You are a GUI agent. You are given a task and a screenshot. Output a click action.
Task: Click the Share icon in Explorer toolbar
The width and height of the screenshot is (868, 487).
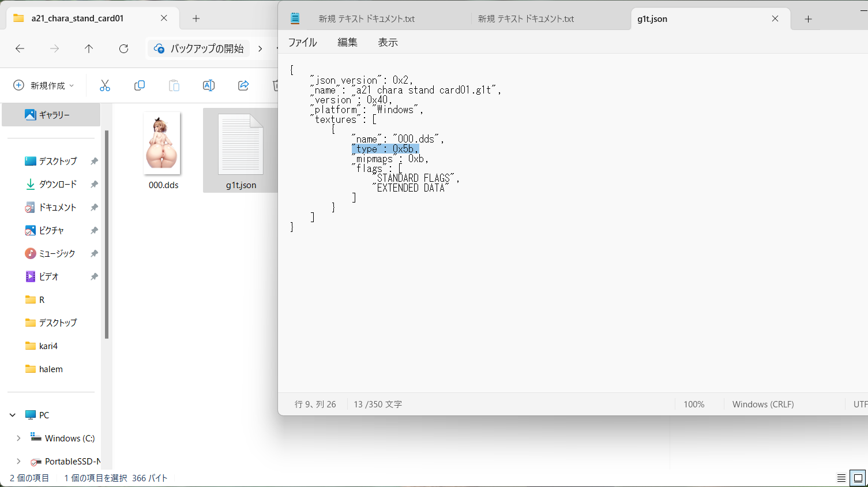tap(243, 85)
